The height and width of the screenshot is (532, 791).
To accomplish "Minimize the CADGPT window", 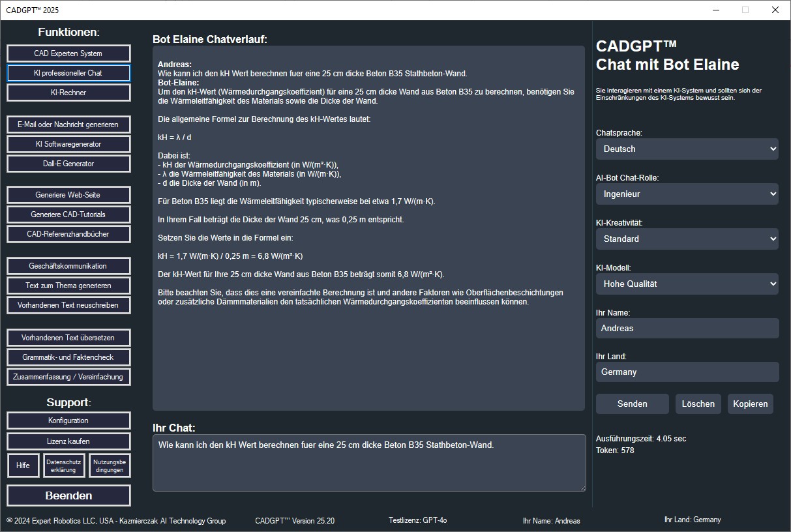I will point(715,10).
